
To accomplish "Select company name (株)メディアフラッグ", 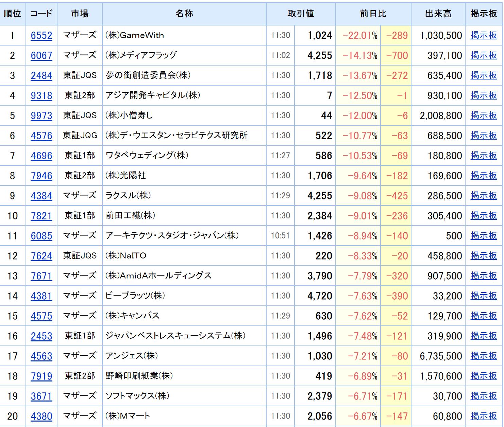I will click(141, 55).
